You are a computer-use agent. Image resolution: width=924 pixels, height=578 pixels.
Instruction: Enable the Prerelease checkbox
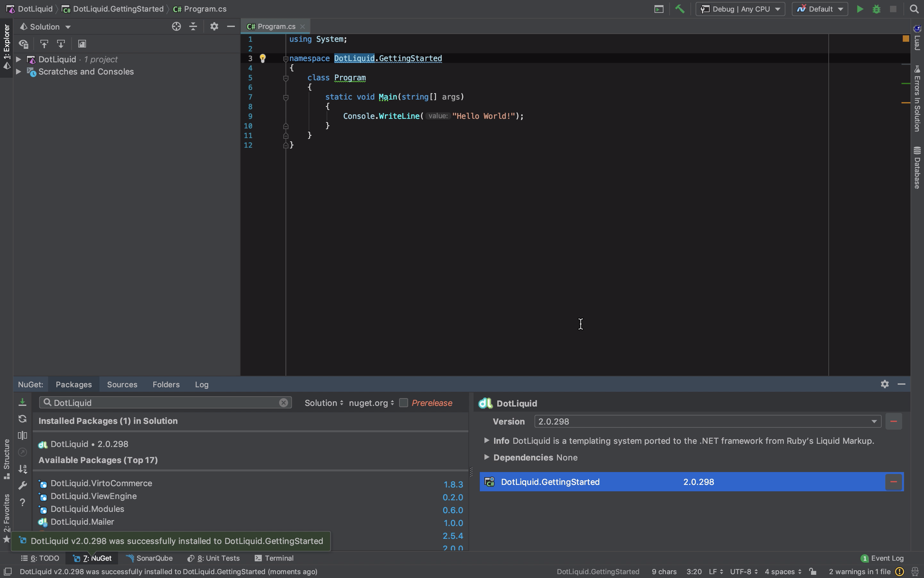[403, 403]
